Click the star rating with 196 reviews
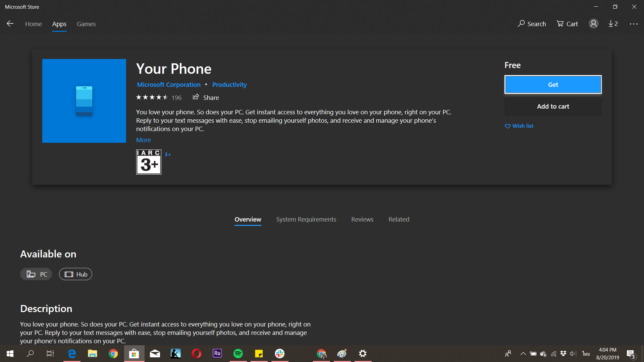 [159, 98]
